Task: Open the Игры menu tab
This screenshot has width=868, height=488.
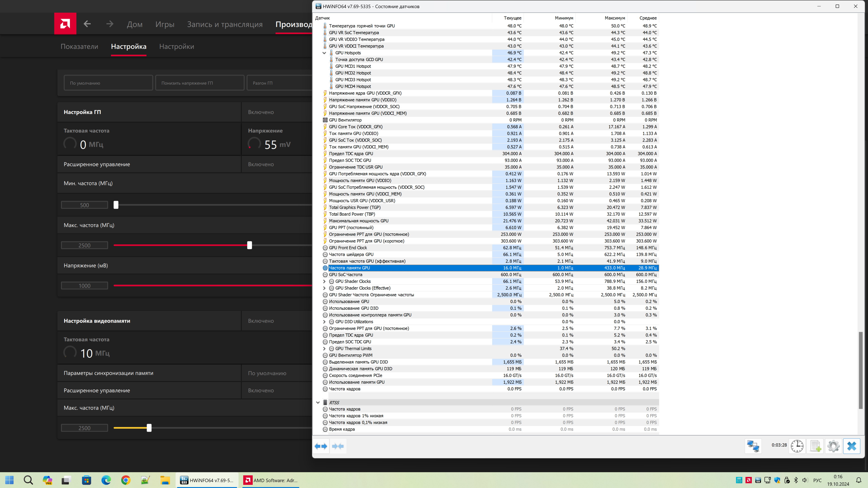Action: tap(165, 24)
